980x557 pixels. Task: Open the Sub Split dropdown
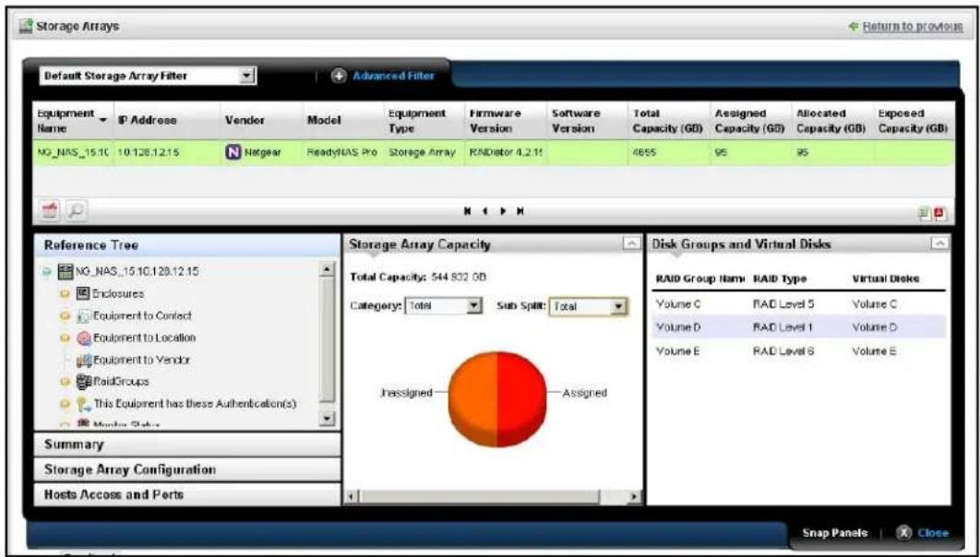pos(619,306)
